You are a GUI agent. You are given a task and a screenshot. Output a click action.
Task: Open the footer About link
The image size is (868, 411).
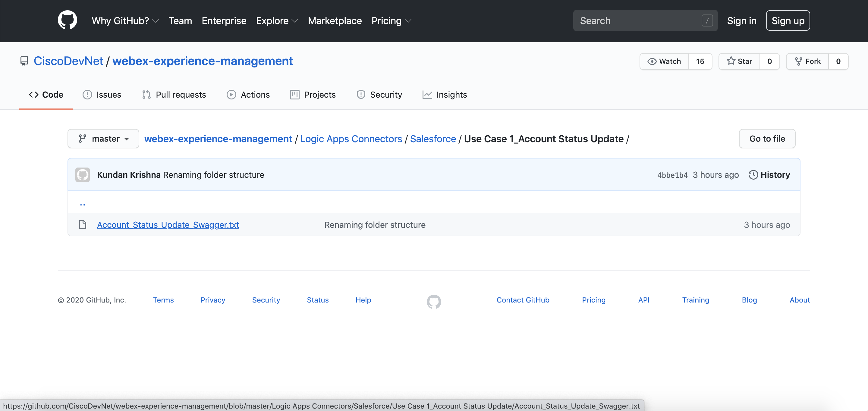click(x=800, y=300)
